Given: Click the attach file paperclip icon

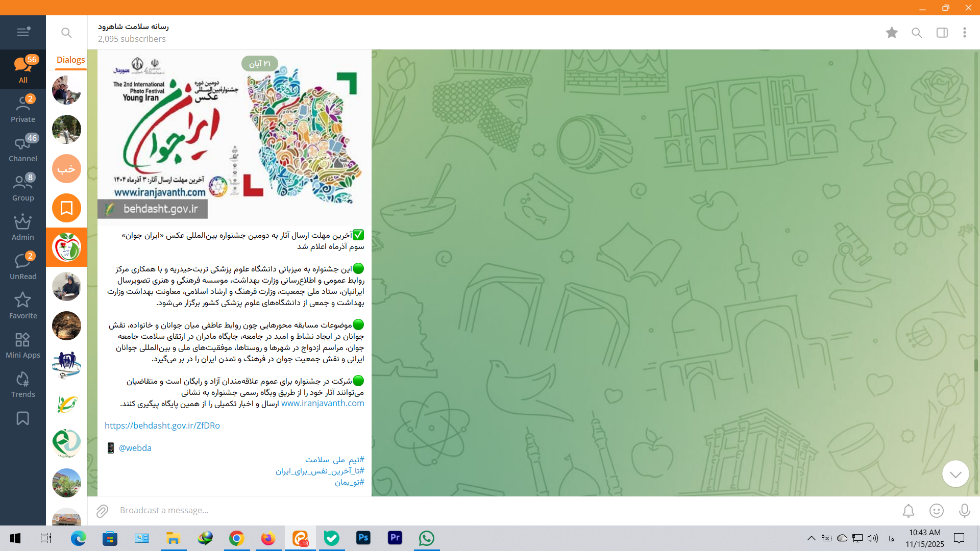Looking at the screenshot, I should coord(102,511).
